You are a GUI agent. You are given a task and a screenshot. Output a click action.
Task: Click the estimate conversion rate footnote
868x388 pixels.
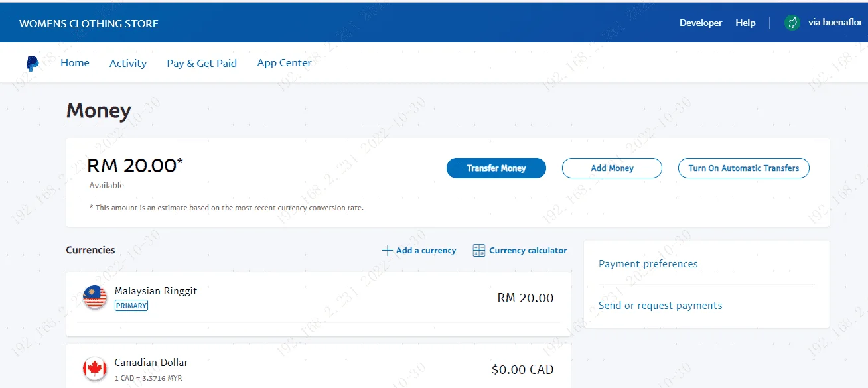(226, 208)
